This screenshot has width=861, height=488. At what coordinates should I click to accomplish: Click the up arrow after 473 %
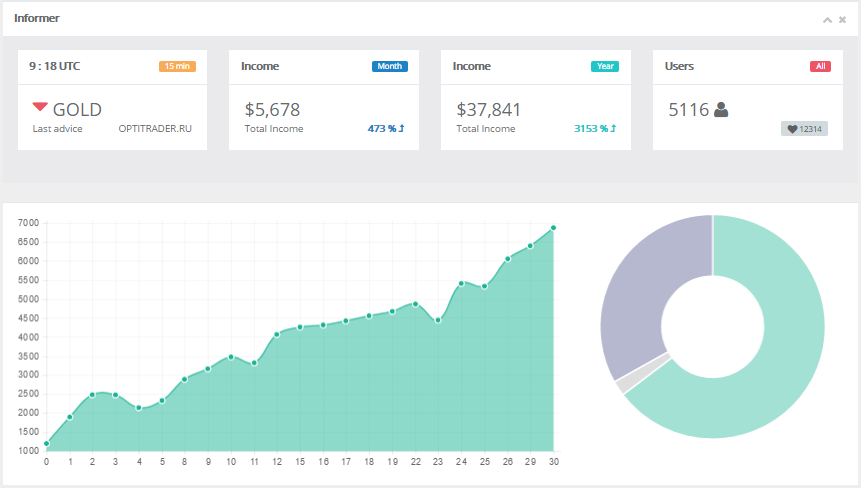(x=401, y=128)
